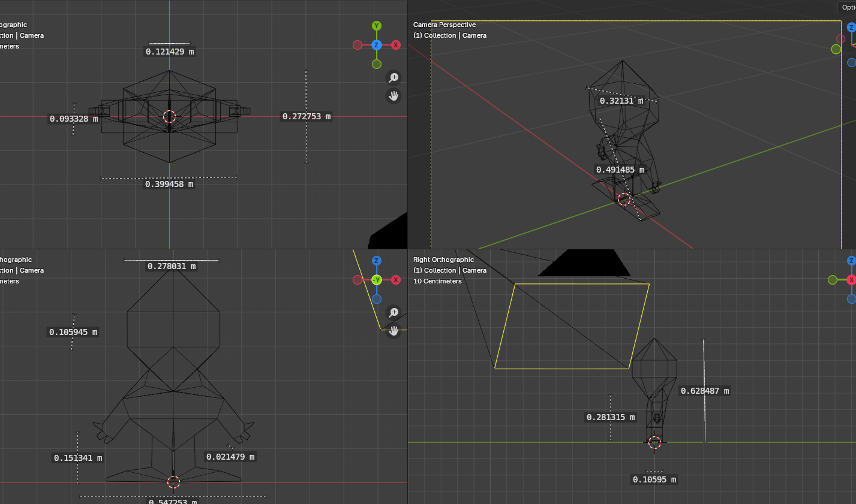Click the negative Z circle in the front view gizmo
Image resolution: width=856 pixels, height=504 pixels.
coord(377,299)
